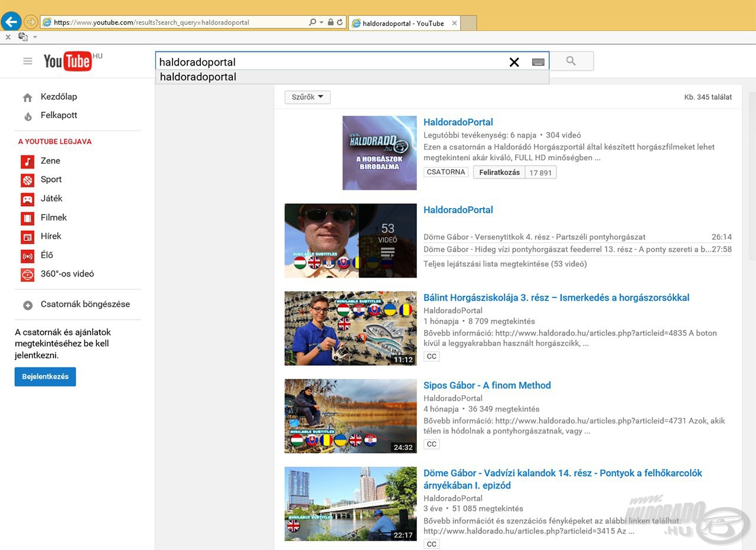Click the translate toolbar icon

tap(23, 37)
